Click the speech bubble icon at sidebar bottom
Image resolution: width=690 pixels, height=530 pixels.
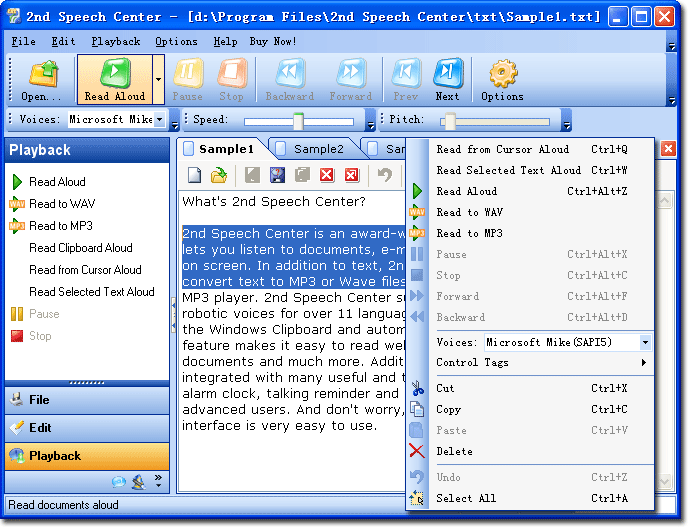[x=118, y=482]
